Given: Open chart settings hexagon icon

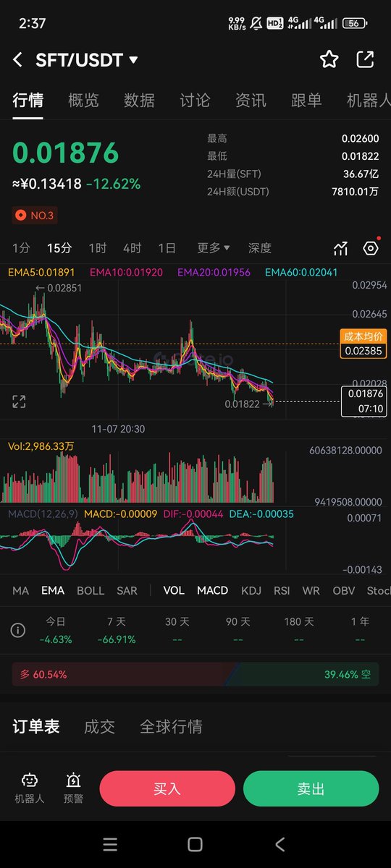Looking at the screenshot, I should pyautogui.click(x=371, y=248).
